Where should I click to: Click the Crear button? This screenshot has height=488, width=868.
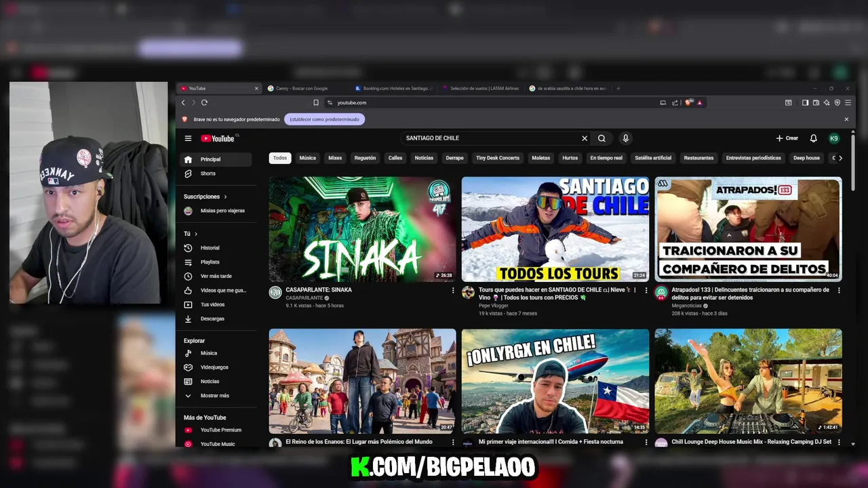[787, 138]
